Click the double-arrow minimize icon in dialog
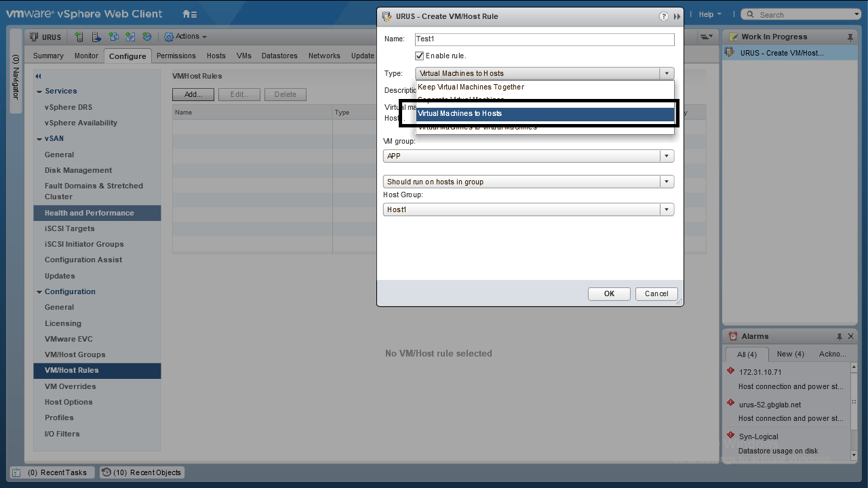Screen dimensions: 868x488 click(677, 16)
